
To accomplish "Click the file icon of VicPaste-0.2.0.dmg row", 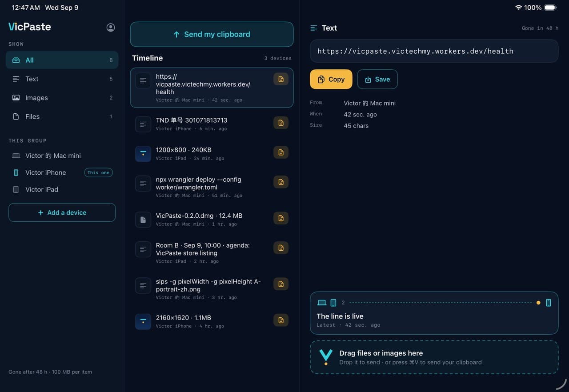I will [143, 220].
